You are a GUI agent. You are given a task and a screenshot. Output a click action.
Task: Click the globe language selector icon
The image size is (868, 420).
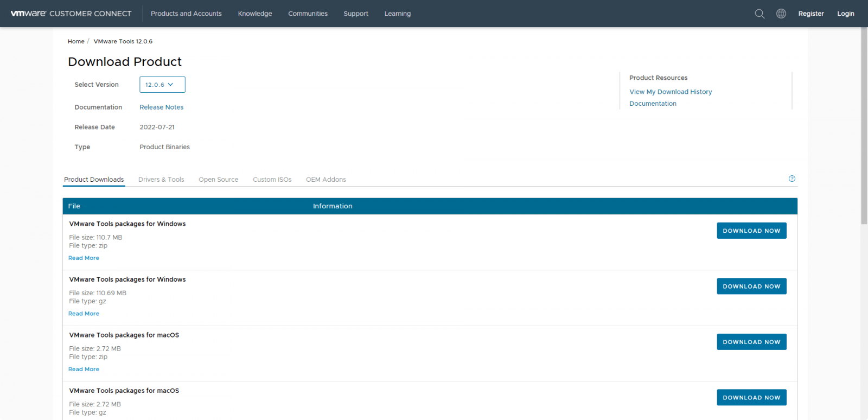[781, 14]
